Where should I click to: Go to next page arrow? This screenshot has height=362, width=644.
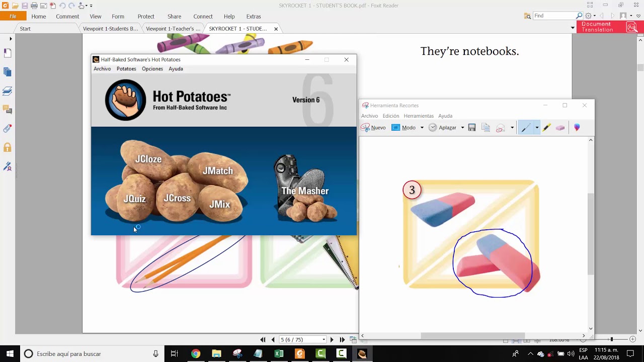click(332, 340)
